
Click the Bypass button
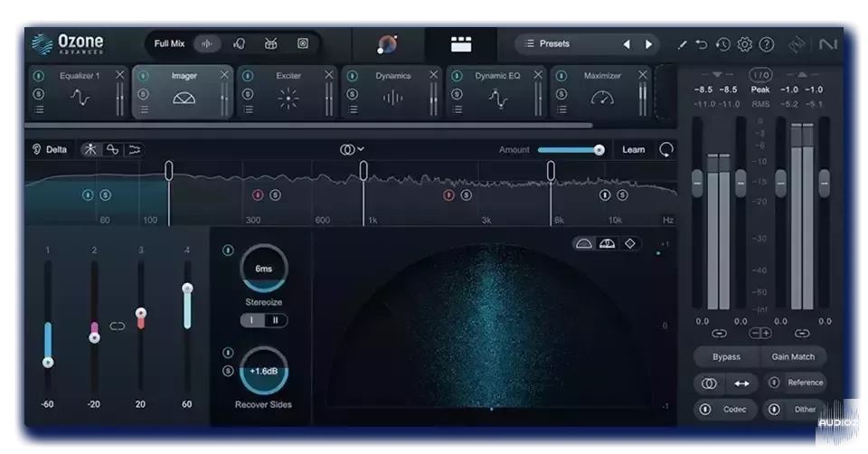[726, 357]
